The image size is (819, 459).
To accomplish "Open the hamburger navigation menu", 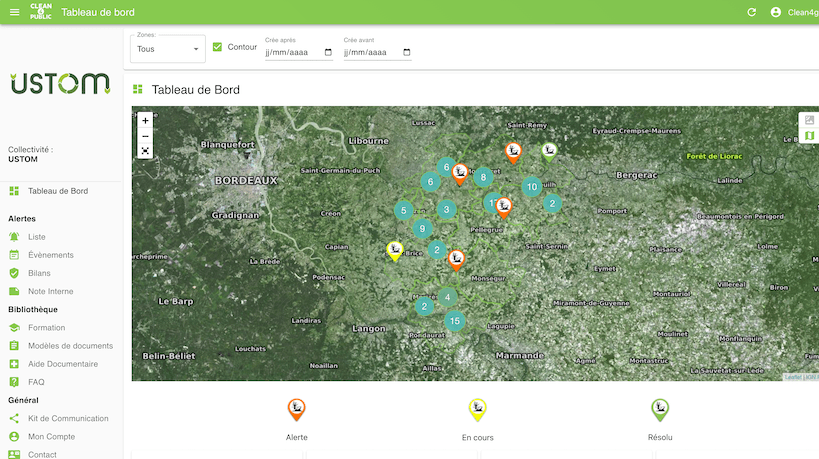I will tap(14, 12).
